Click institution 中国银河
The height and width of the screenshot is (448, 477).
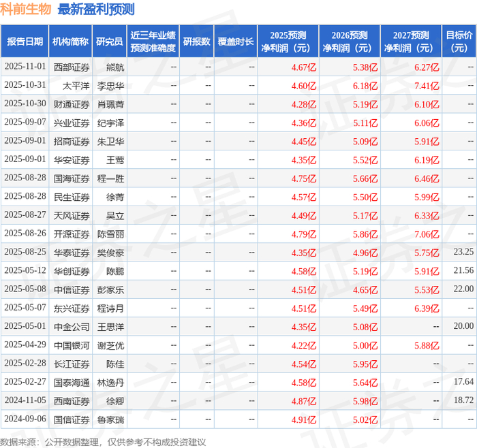72,345
